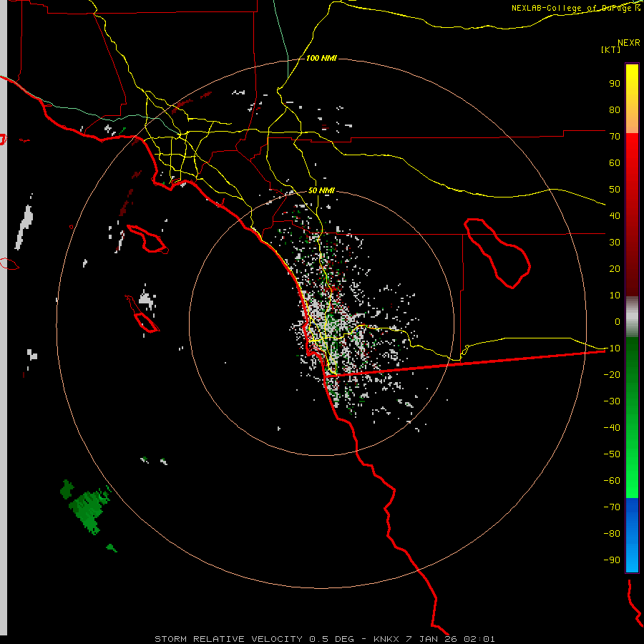This screenshot has height=644, width=644.
Task: Click the -90 value on the velocity scale
Action: [612, 560]
